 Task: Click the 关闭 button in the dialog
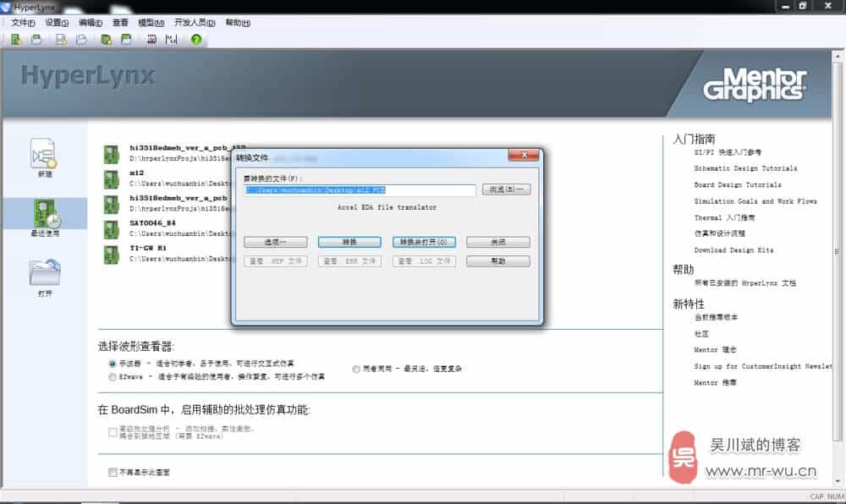click(498, 242)
